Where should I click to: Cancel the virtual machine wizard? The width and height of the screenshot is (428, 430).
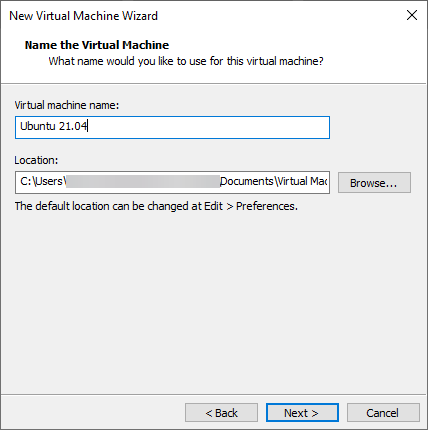(383, 413)
